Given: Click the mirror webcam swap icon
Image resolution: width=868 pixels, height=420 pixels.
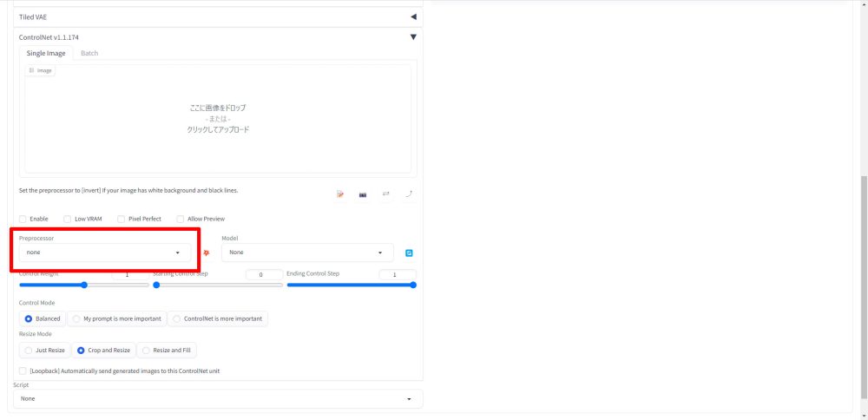Looking at the screenshot, I should tap(385, 194).
